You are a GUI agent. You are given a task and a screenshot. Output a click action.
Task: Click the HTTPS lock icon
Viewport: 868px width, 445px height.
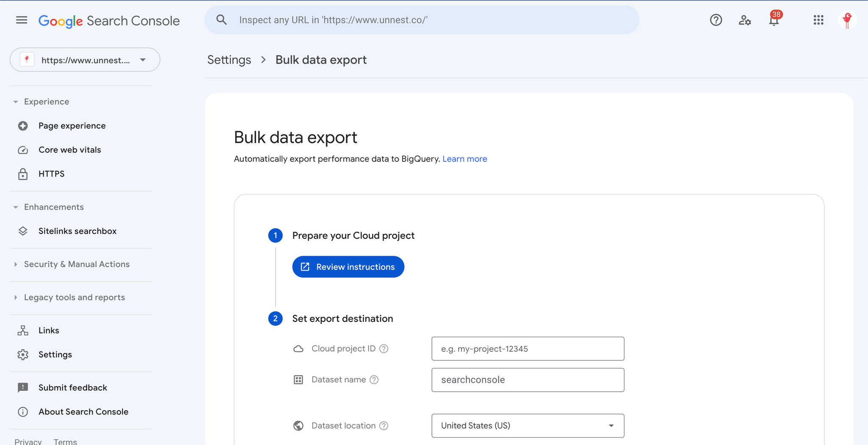(x=23, y=174)
